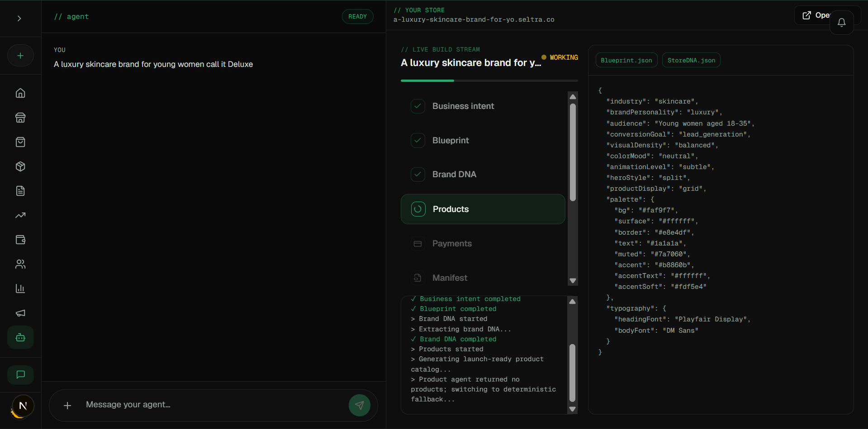
Task: Open the chat bubble icon in sidebar
Action: (x=20, y=374)
